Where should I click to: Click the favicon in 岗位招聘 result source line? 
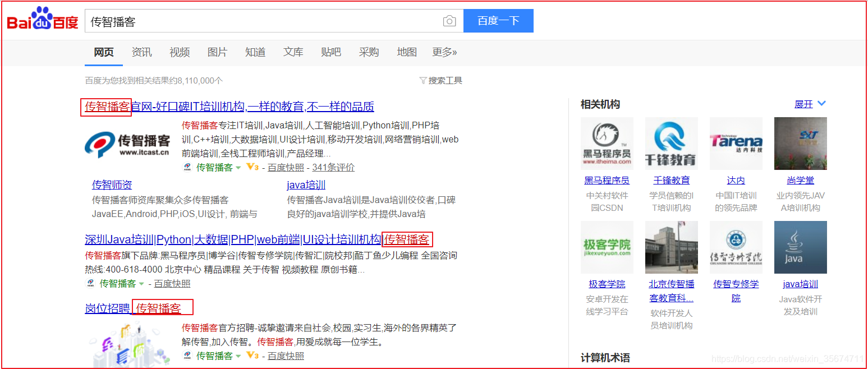[187, 356]
